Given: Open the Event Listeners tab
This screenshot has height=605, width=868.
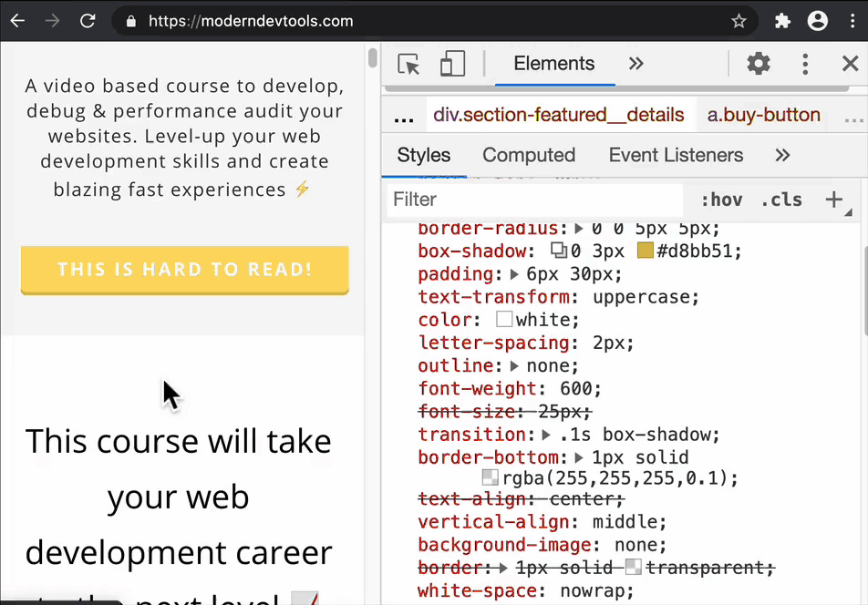Looking at the screenshot, I should tap(676, 156).
